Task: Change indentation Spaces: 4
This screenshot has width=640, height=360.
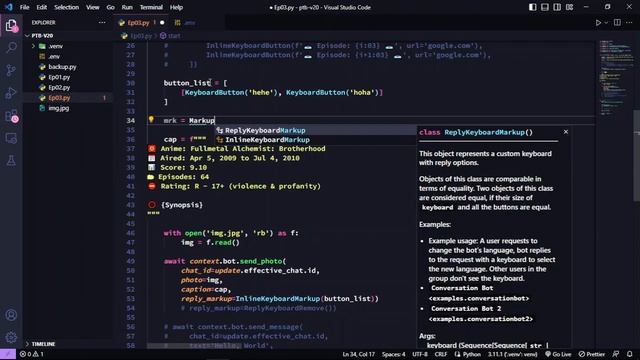Action: [x=393, y=354]
